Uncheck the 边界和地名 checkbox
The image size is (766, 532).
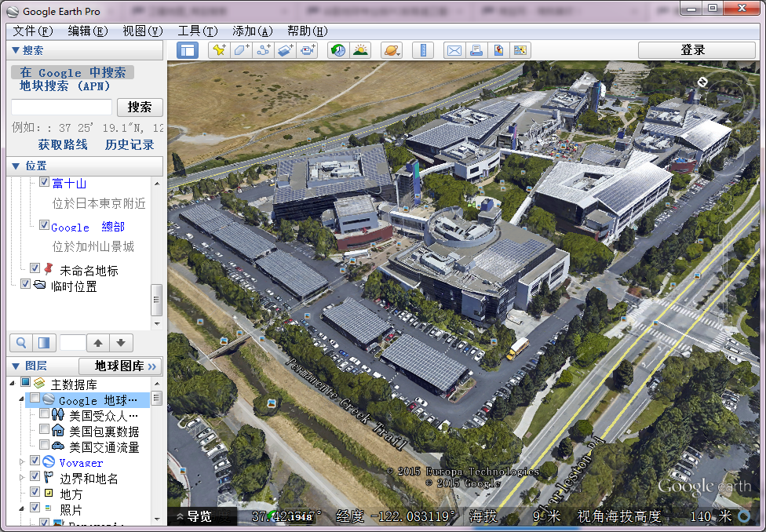(x=35, y=476)
